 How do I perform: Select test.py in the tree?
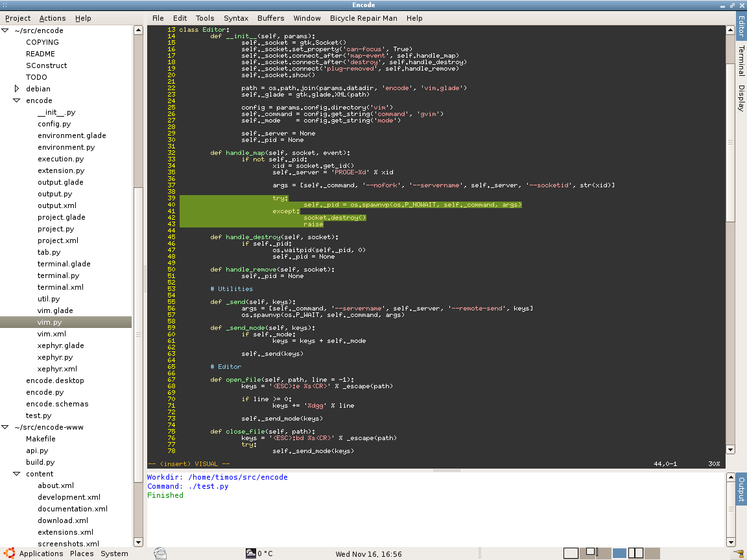(39, 415)
